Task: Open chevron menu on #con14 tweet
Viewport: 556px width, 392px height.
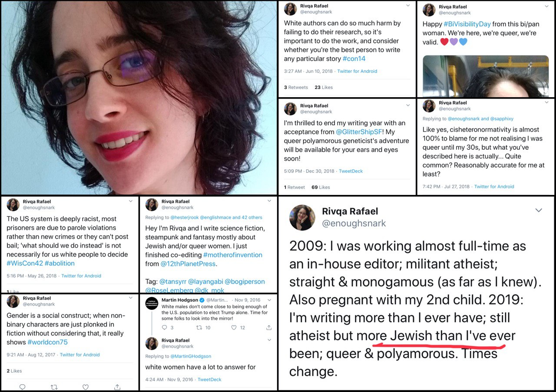Action: [x=408, y=6]
